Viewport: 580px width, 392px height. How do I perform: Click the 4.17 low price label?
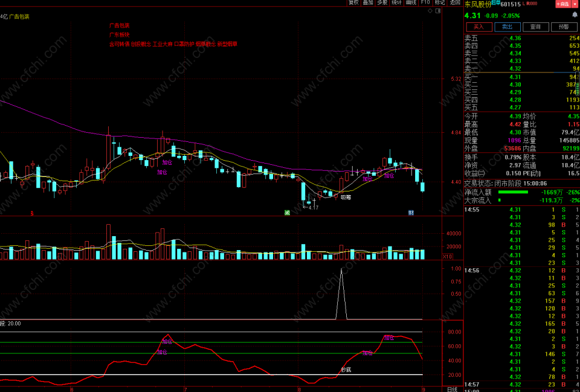314,207
